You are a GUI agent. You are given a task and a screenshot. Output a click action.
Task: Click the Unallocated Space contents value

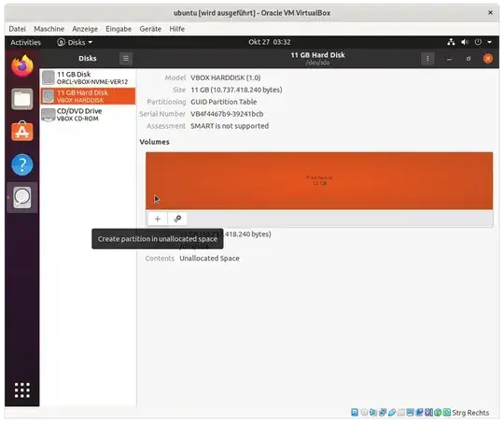click(x=209, y=259)
